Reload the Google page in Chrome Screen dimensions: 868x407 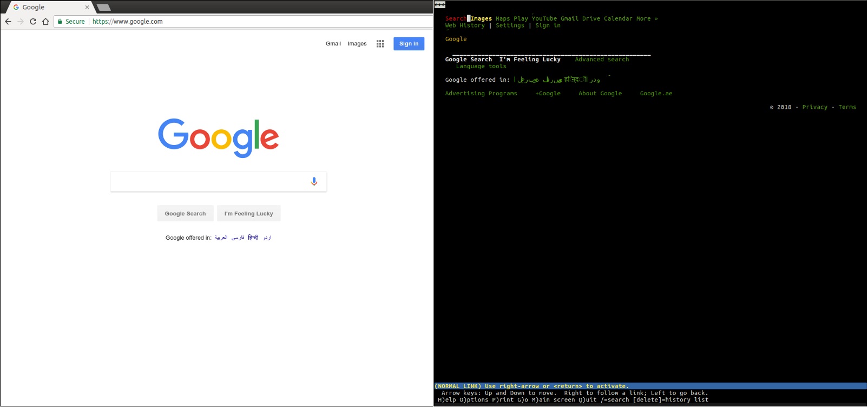pyautogui.click(x=33, y=22)
